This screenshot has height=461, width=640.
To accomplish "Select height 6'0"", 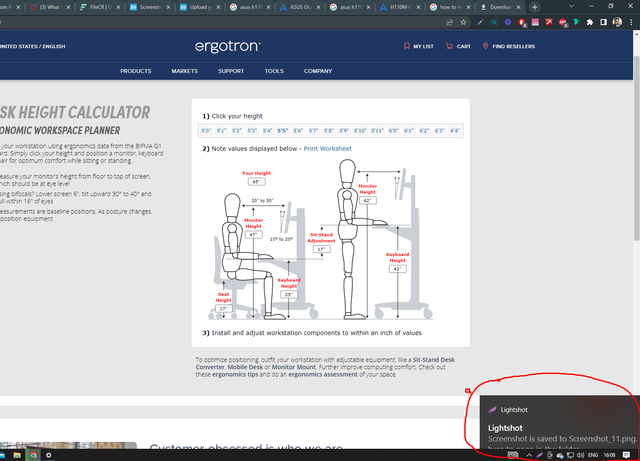I will point(393,131).
